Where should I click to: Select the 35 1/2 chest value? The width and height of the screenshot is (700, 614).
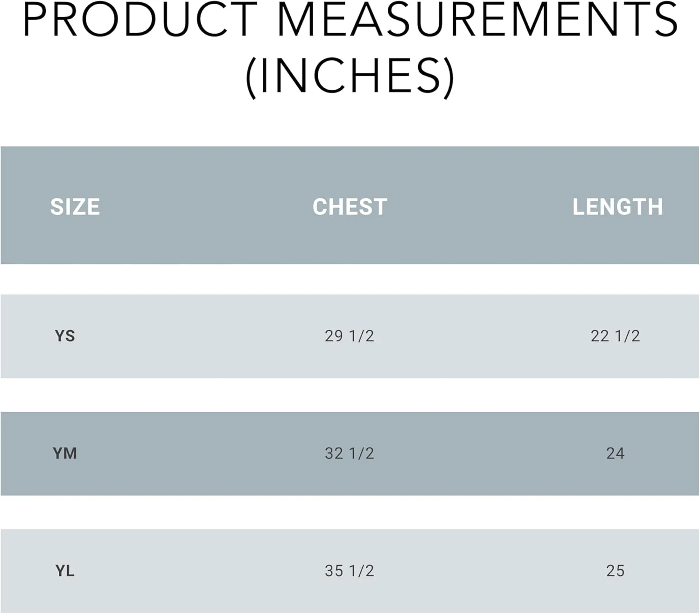point(350,571)
